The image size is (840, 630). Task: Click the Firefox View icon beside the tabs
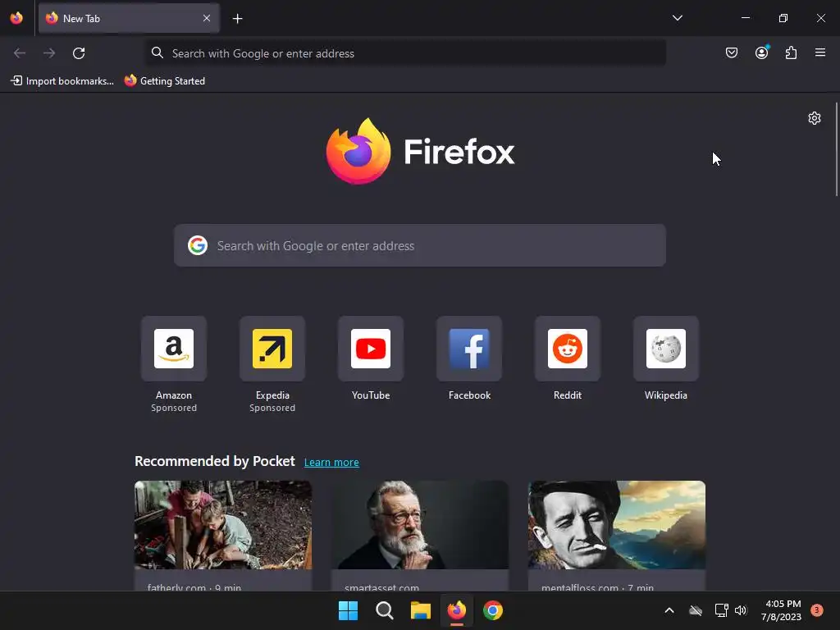(x=16, y=18)
